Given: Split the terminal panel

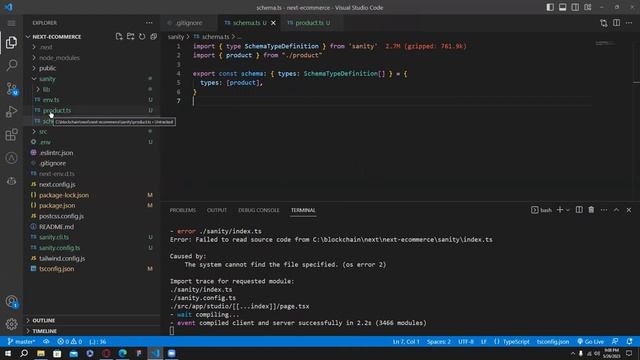Looking at the screenshot, I should (579, 210).
